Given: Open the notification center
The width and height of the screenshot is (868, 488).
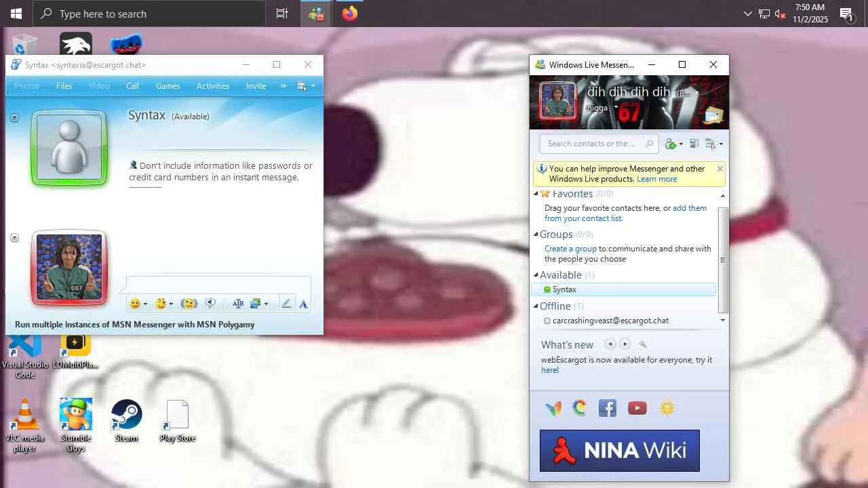Looking at the screenshot, I should [846, 14].
